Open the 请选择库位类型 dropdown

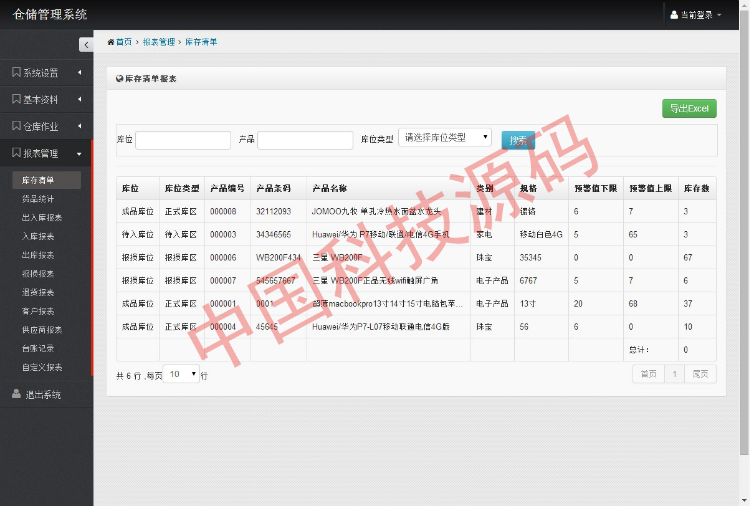tap(445, 138)
